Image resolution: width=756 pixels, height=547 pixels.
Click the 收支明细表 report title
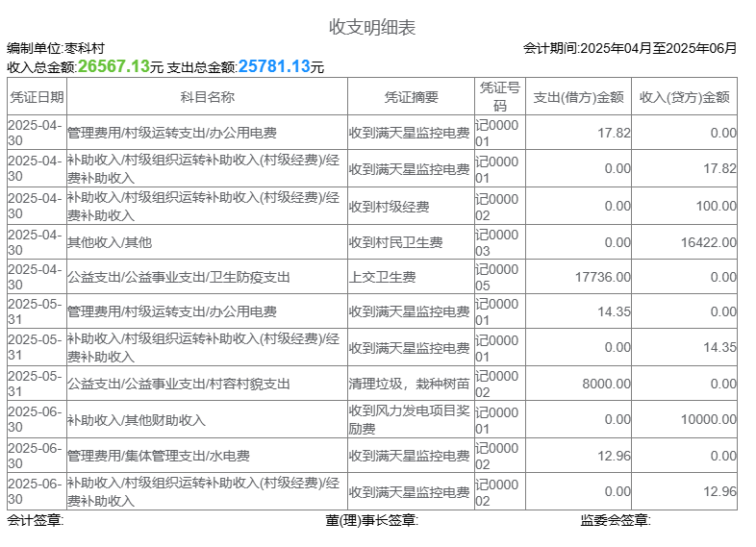point(372,27)
